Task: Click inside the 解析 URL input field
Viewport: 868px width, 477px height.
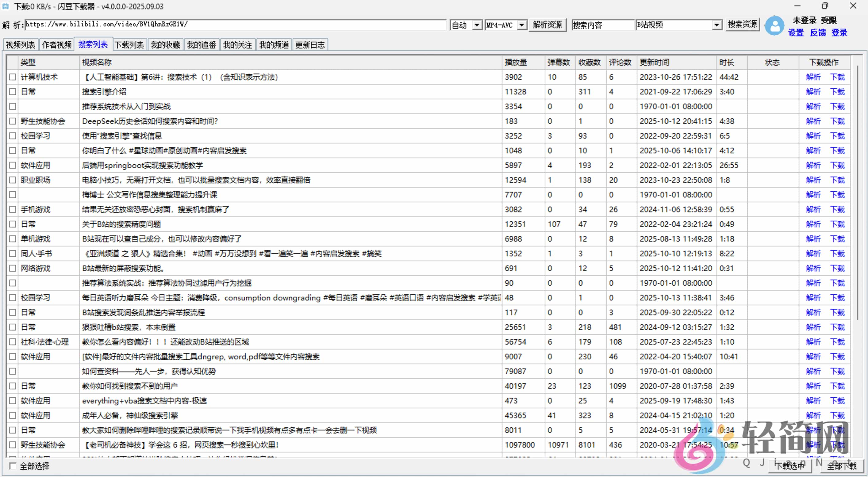Action: 236,25
